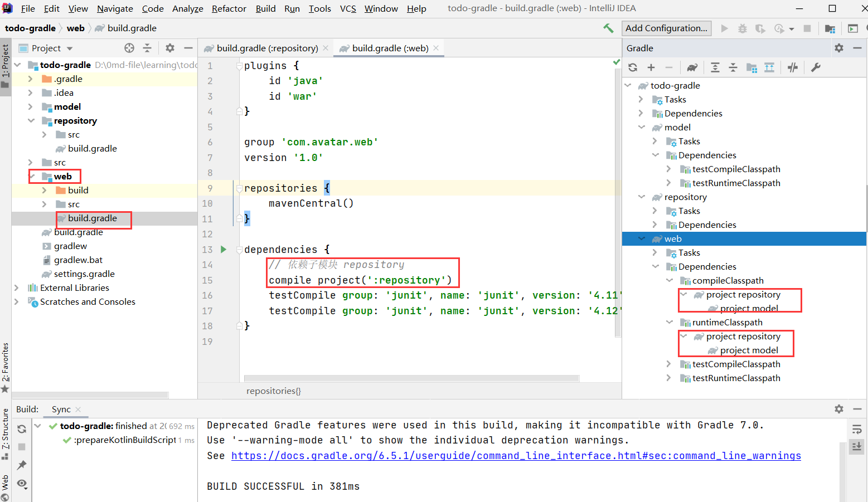Select project repository under compileClasspath

(744, 294)
